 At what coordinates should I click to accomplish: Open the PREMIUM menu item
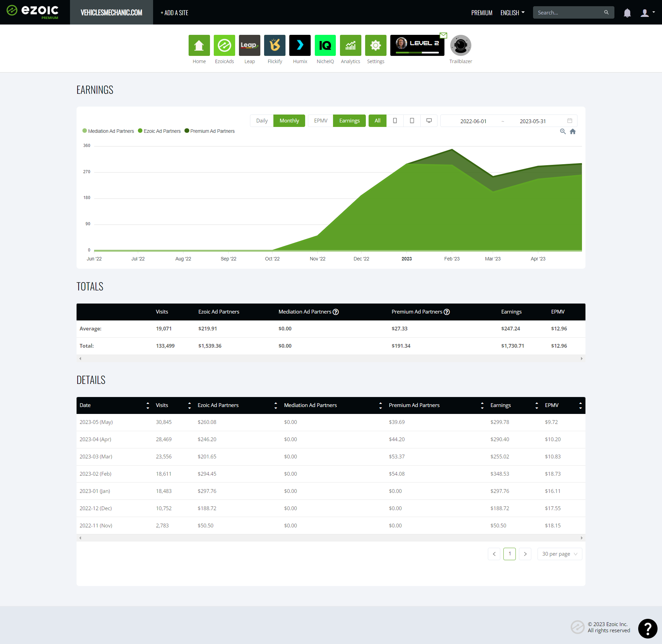tap(482, 13)
